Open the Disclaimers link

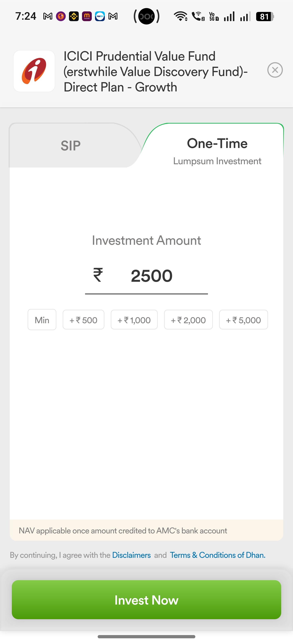(131, 555)
